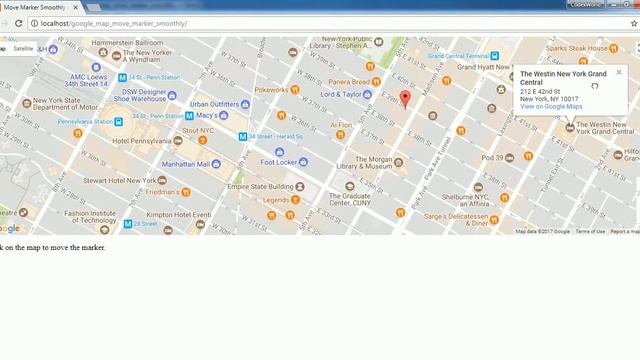Click the 28 Street metro station icon
Viewport: 640px width, 360px height.
pos(128,224)
